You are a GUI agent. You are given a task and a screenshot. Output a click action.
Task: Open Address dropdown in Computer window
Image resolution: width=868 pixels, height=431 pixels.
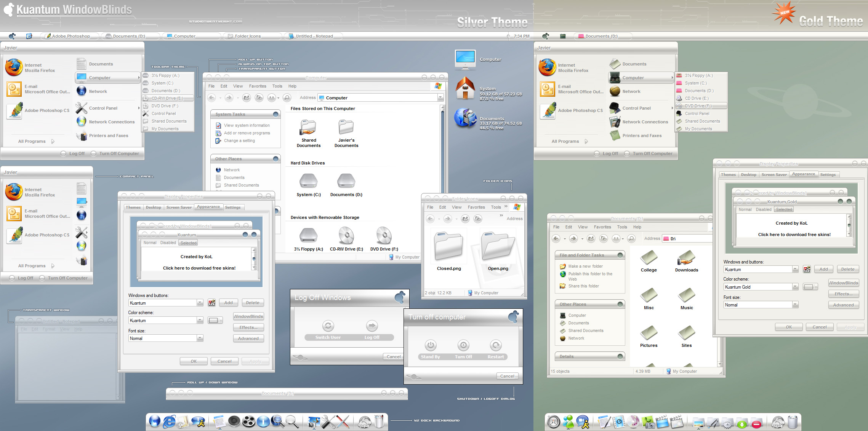(440, 98)
